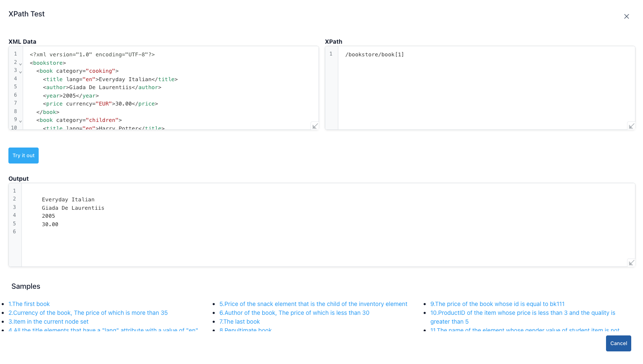This screenshot has height=364, width=643.
Task: Click inside the Output text area
Action: [x=328, y=244]
